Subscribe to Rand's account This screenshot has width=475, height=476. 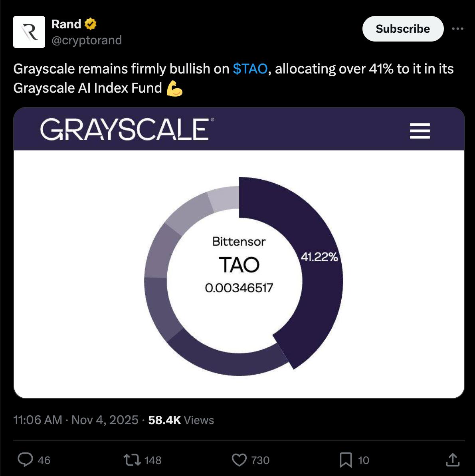[403, 29]
